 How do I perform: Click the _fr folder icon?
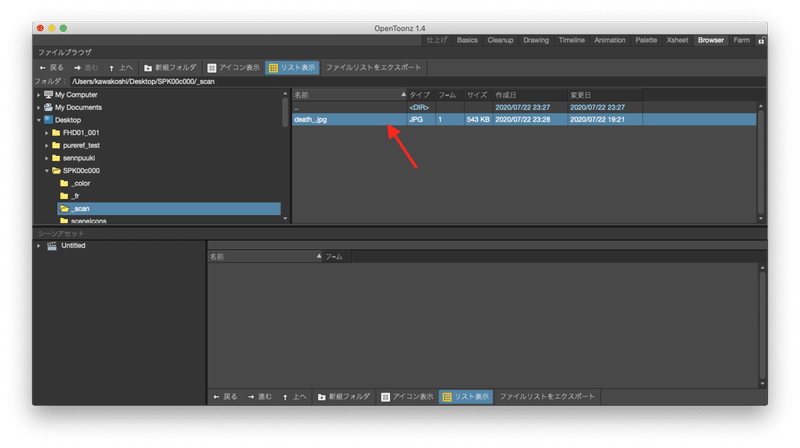pyautogui.click(x=64, y=196)
